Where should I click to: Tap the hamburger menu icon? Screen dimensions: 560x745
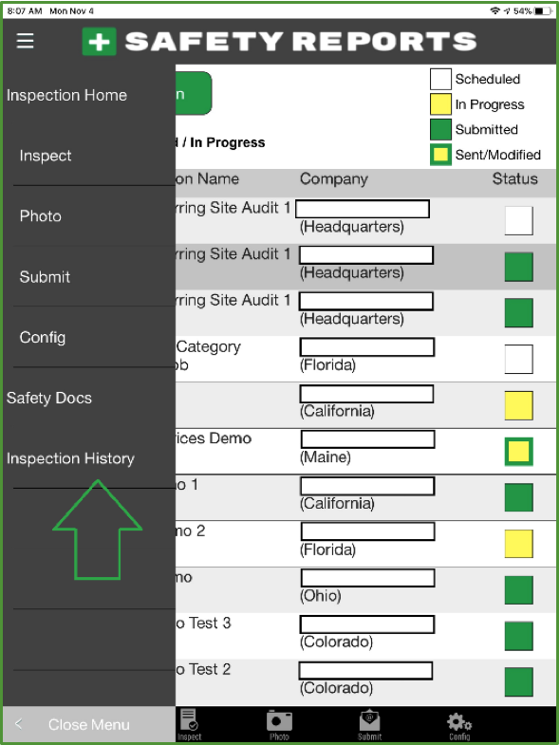25,41
